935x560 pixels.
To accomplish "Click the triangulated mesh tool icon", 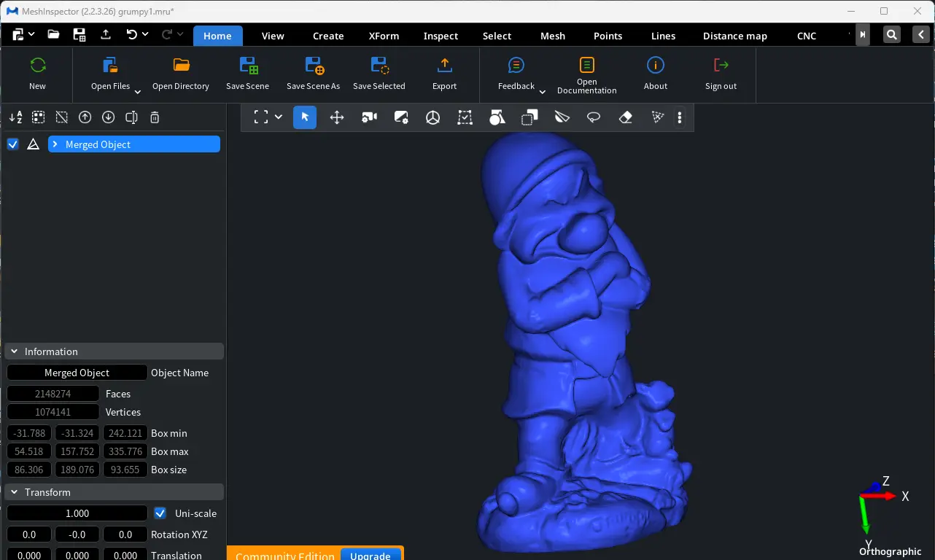I will point(658,117).
